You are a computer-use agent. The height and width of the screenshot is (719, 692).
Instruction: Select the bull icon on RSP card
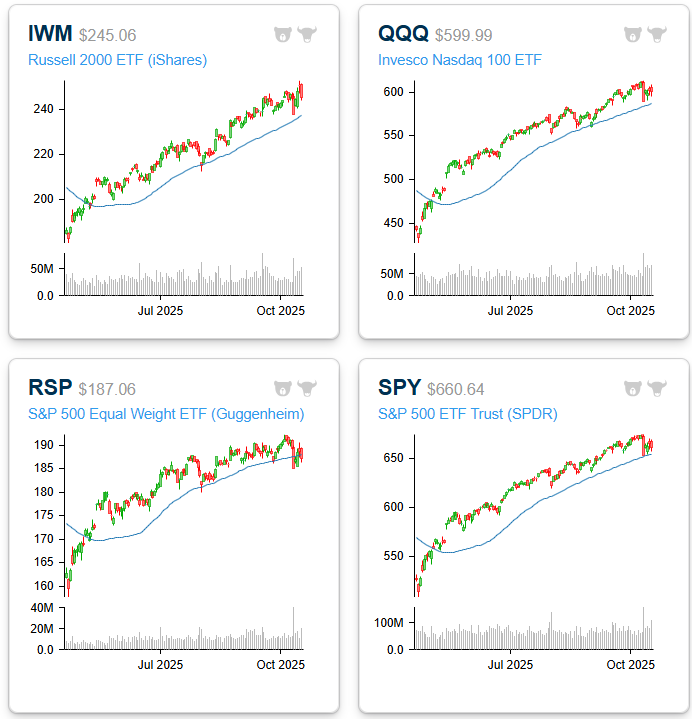click(306, 388)
